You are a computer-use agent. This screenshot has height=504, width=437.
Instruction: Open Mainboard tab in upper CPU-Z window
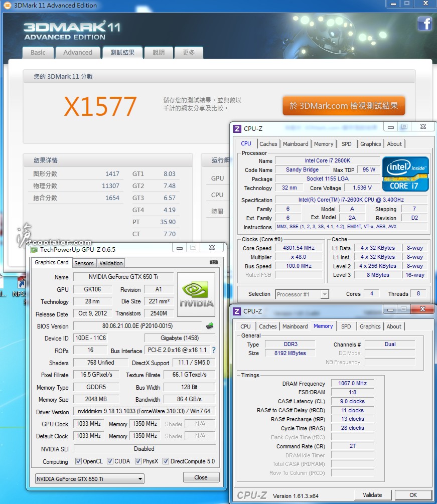(296, 144)
